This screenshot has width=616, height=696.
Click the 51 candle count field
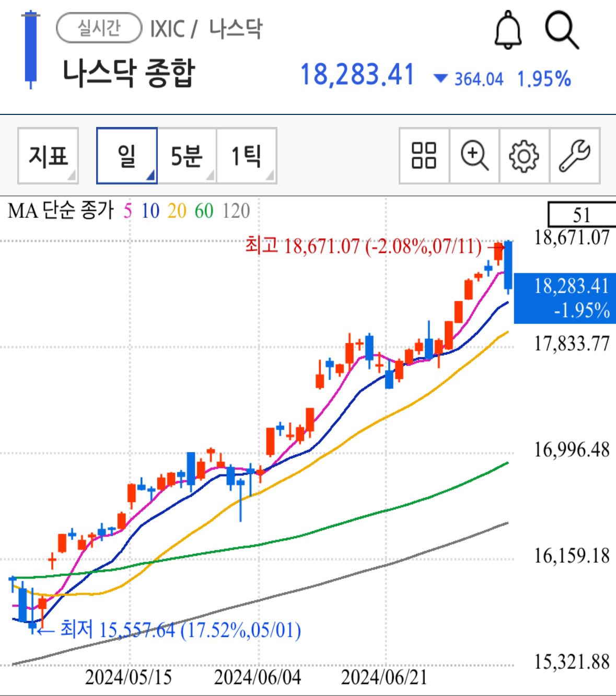pyautogui.click(x=582, y=215)
